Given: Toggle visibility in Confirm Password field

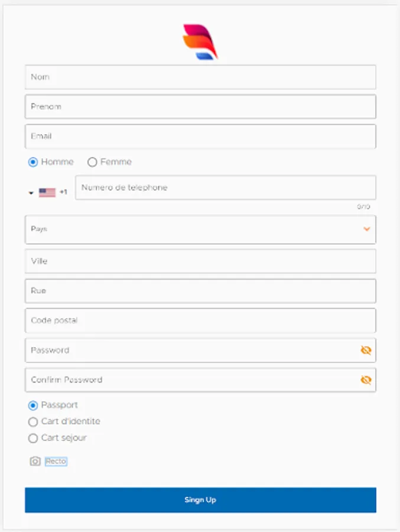Looking at the screenshot, I should (366, 380).
